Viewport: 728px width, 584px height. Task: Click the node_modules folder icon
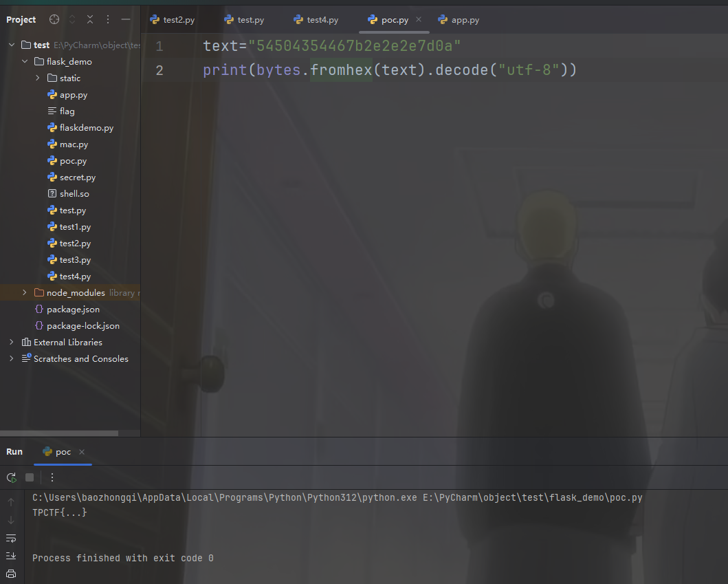pyautogui.click(x=39, y=292)
